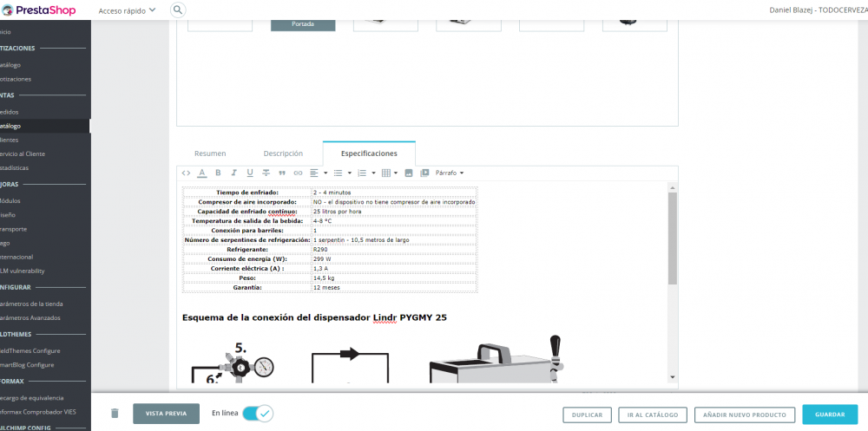The image size is (868, 431).
Task: Click the '12 meses' warranty cell
Action: click(x=393, y=288)
